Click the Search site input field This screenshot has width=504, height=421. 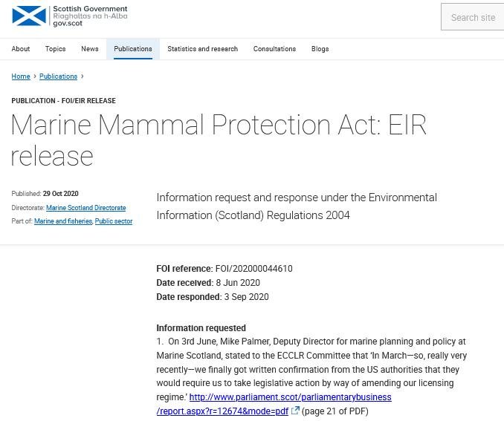pos(473,18)
